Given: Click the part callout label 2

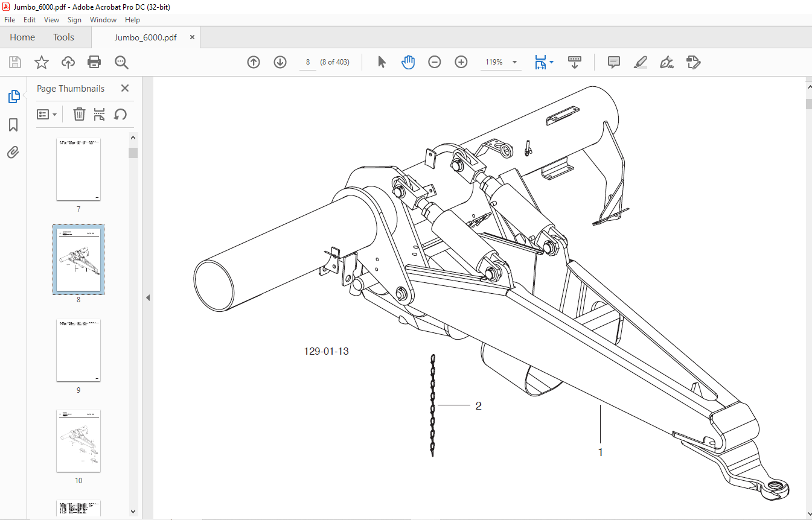Looking at the screenshot, I should 478,406.
